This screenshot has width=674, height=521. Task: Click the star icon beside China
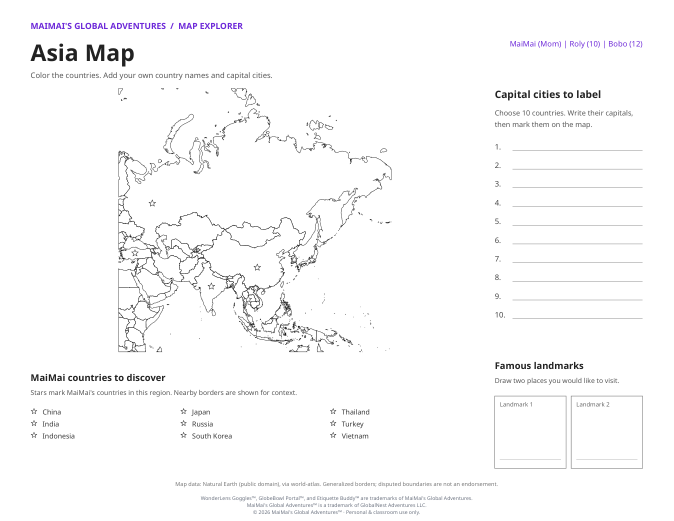point(34,411)
